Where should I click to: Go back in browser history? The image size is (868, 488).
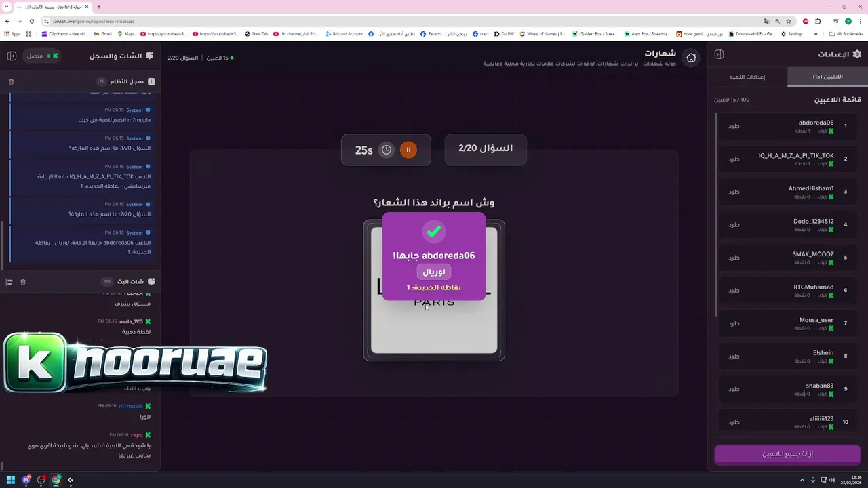click(x=7, y=21)
